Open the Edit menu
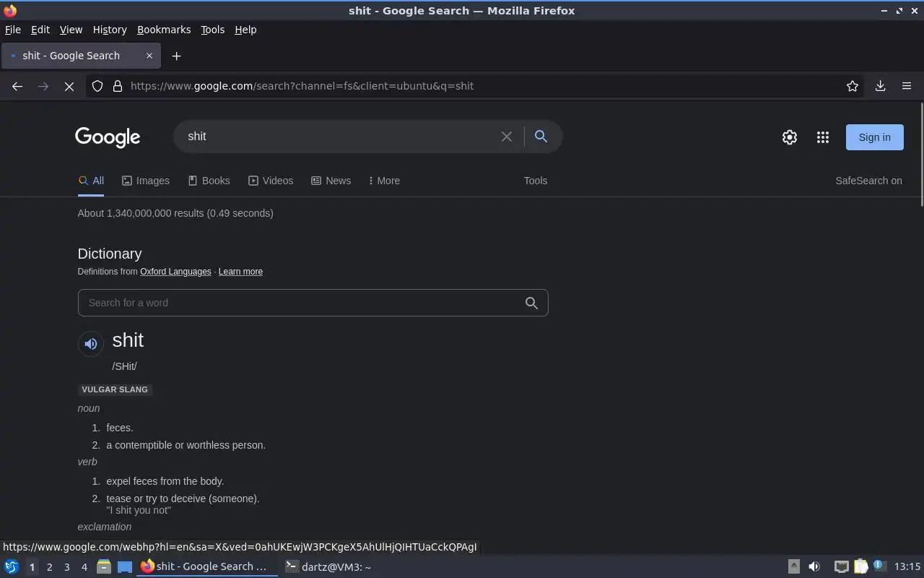The image size is (924, 578). click(x=40, y=30)
